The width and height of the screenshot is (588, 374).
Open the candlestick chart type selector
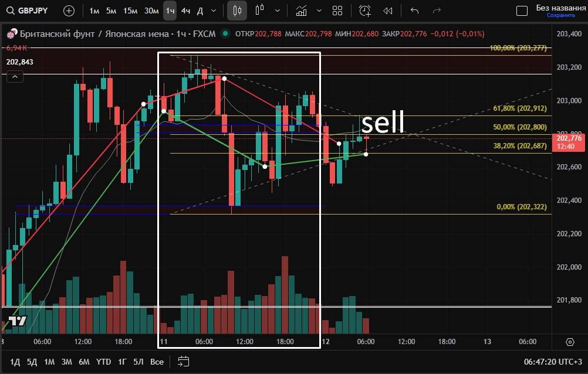pyautogui.click(x=237, y=11)
